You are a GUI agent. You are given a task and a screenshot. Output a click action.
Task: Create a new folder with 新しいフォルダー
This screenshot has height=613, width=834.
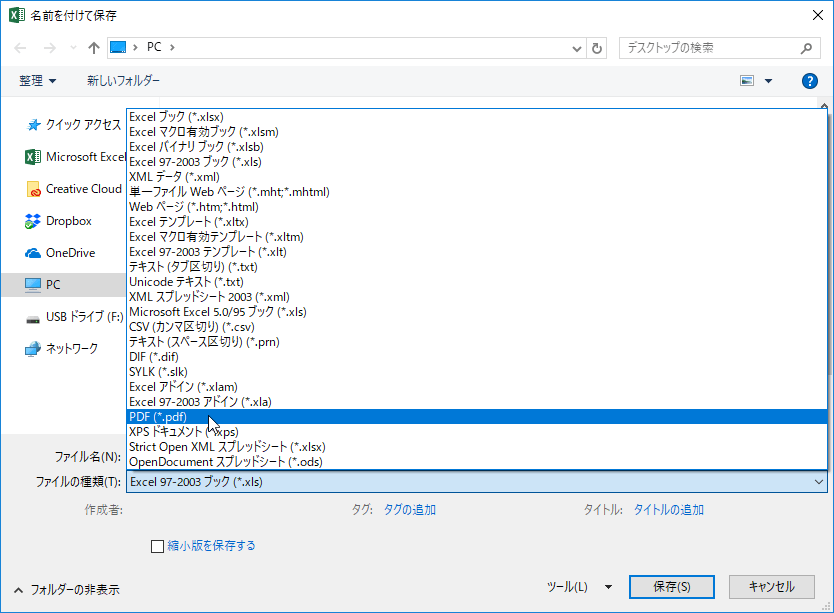pyautogui.click(x=123, y=81)
